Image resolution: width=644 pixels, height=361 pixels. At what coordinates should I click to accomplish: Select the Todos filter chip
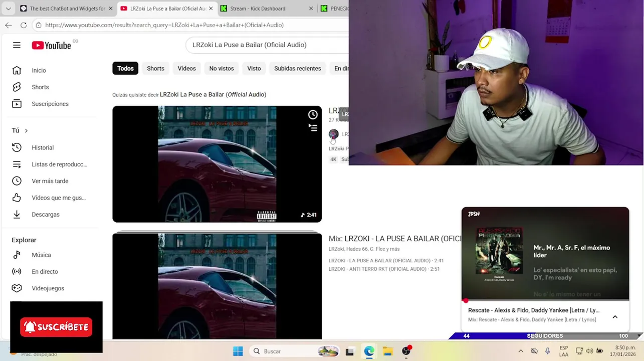(125, 68)
